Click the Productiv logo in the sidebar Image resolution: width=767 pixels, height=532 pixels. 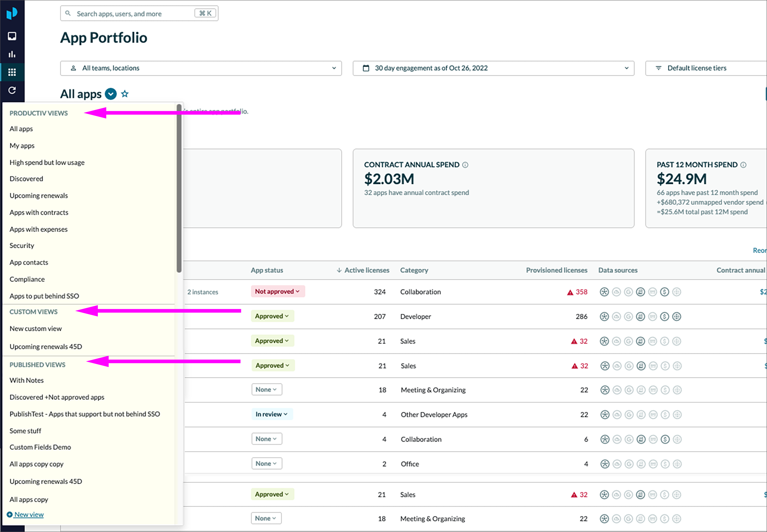(12, 13)
